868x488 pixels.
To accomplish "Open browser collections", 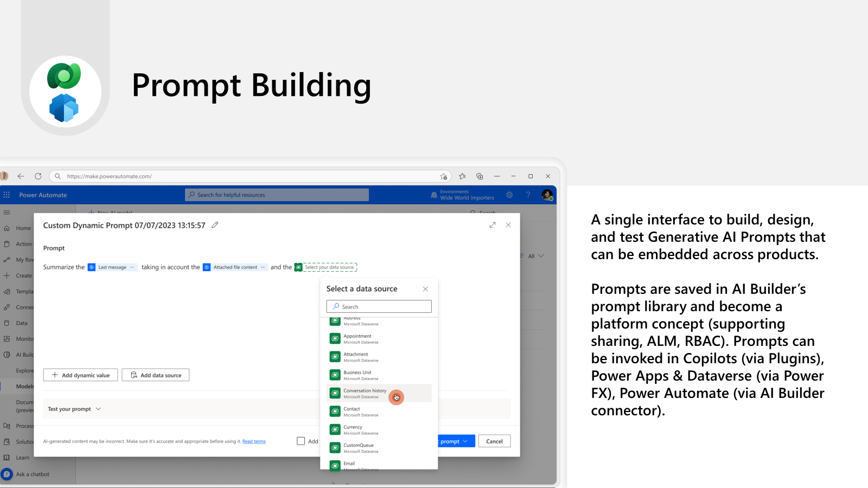I will [480, 176].
